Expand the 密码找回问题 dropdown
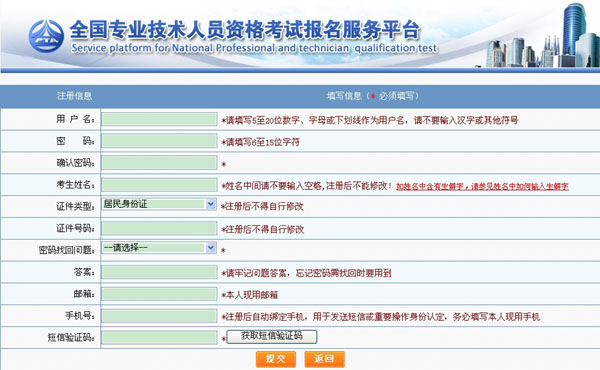The width and height of the screenshot is (600, 370). click(x=159, y=248)
